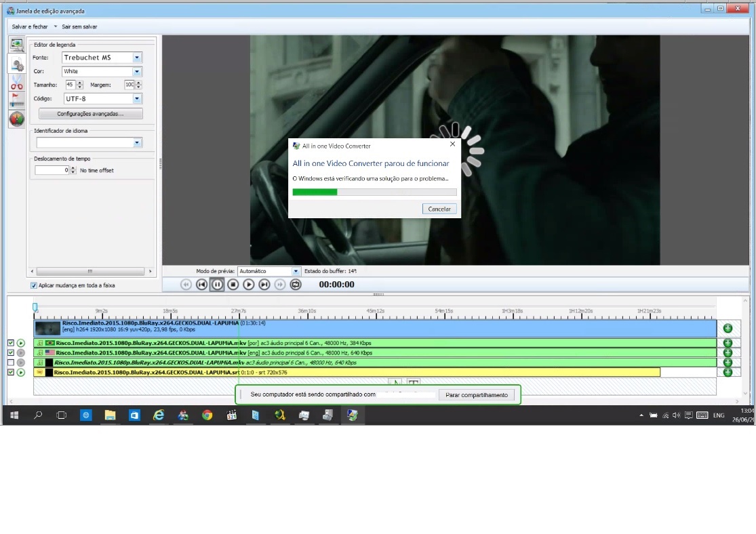This screenshot has height=534, width=756.
Task: Click the skip-forward next button
Action: tap(264, 285)
